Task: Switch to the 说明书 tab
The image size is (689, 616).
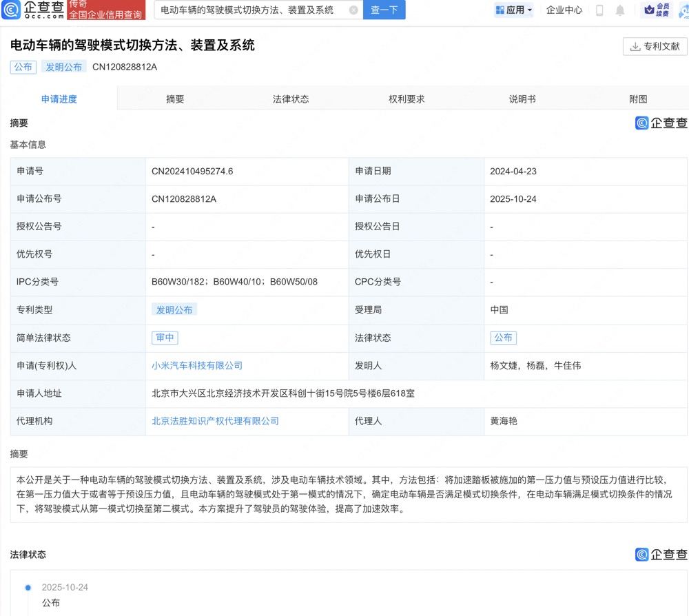Action: point(522,99)
